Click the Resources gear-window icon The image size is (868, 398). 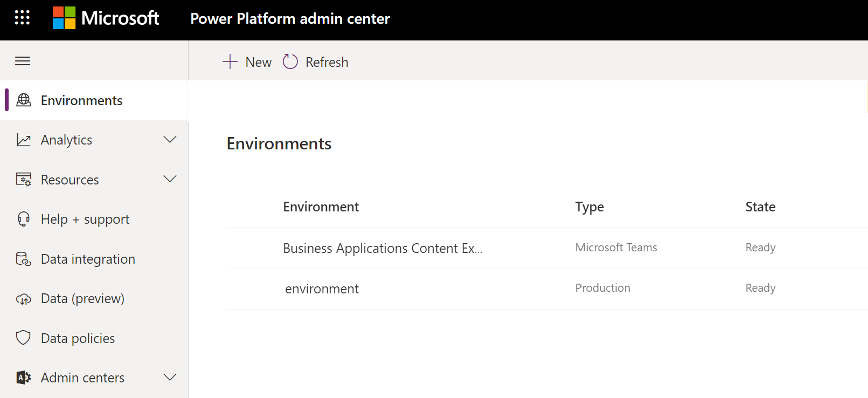click(24, 180)
